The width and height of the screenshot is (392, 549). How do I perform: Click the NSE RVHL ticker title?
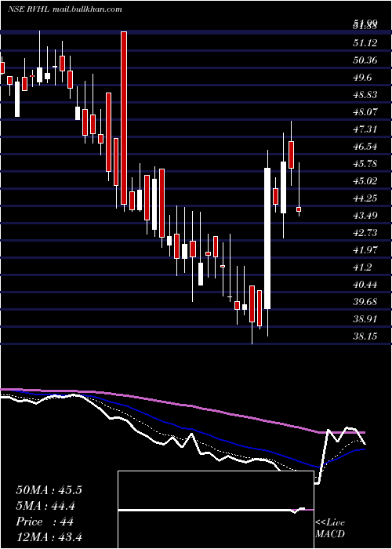(x=28, y=9)
